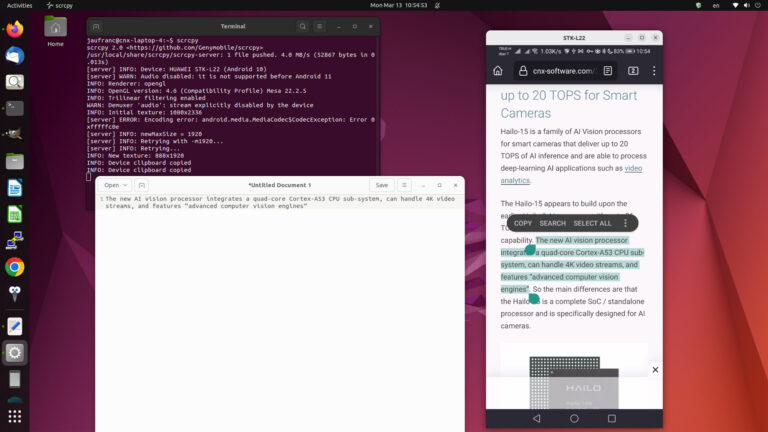Open the text editor hamburger menu
This screenshot has height=432, width=768.
click(404, 185)
